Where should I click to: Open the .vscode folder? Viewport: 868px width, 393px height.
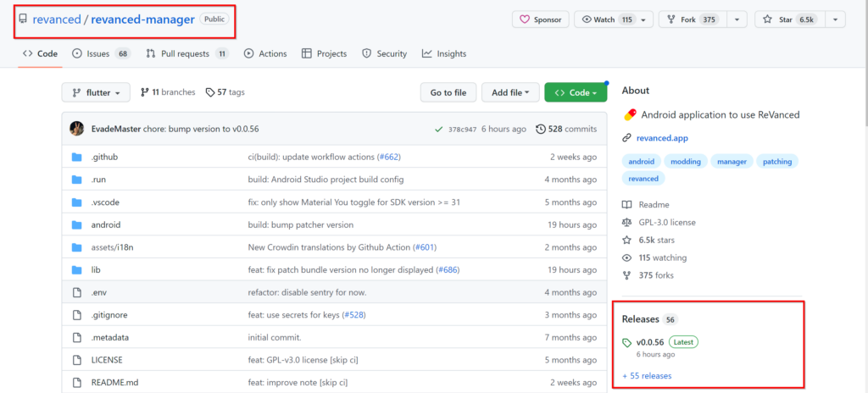coord(105,202)
